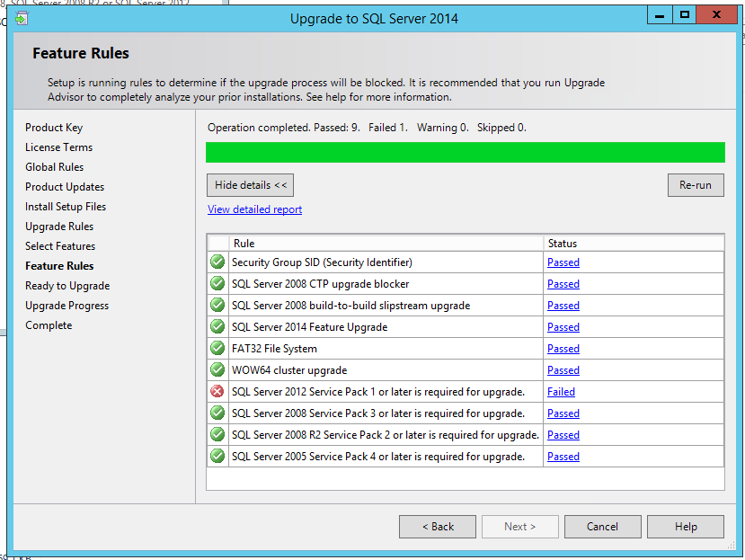Screen dimensions: 745x560
Task: Select the Ready to Upgrade step
Action: (67, 286)
